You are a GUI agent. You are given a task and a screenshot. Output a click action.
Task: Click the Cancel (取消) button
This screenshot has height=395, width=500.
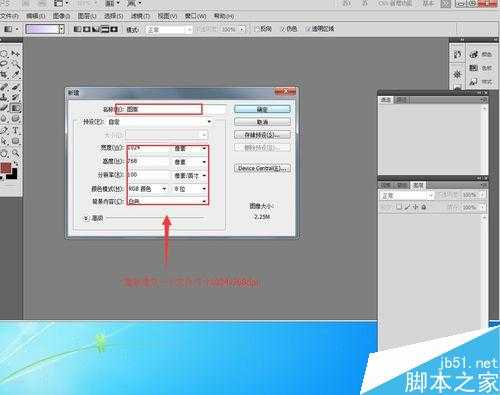point(262,122)
